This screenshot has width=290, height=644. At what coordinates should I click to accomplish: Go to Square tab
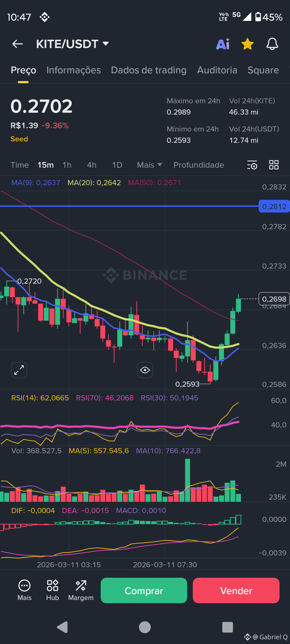[x=263, y=70]
